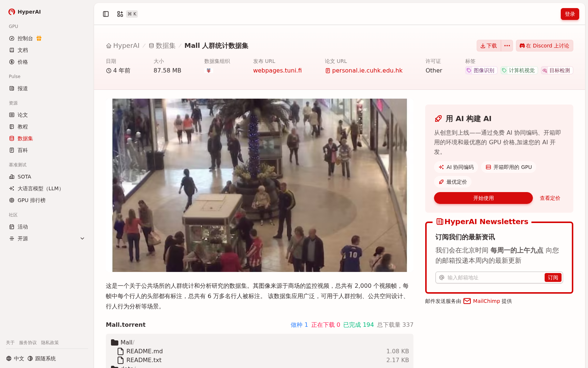Screen dimensions: 588x368
Task: Open 查看定价 link
Action: (550, 198)
